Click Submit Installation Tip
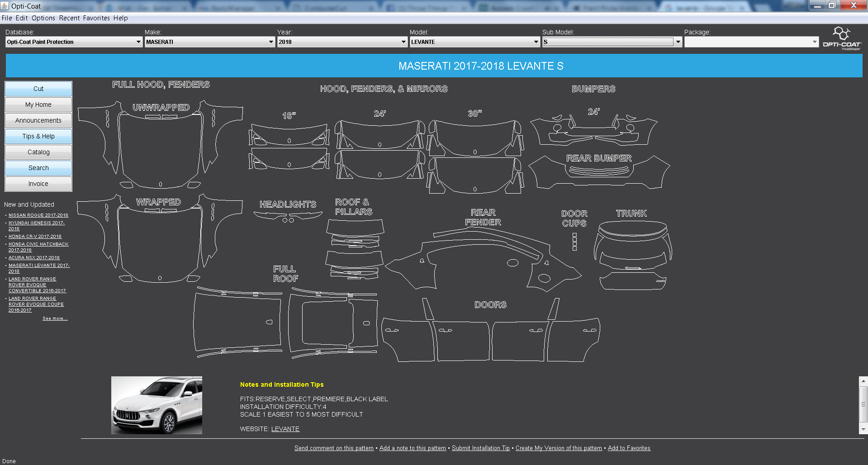This screenshot has height=465, width=868. 481,448
